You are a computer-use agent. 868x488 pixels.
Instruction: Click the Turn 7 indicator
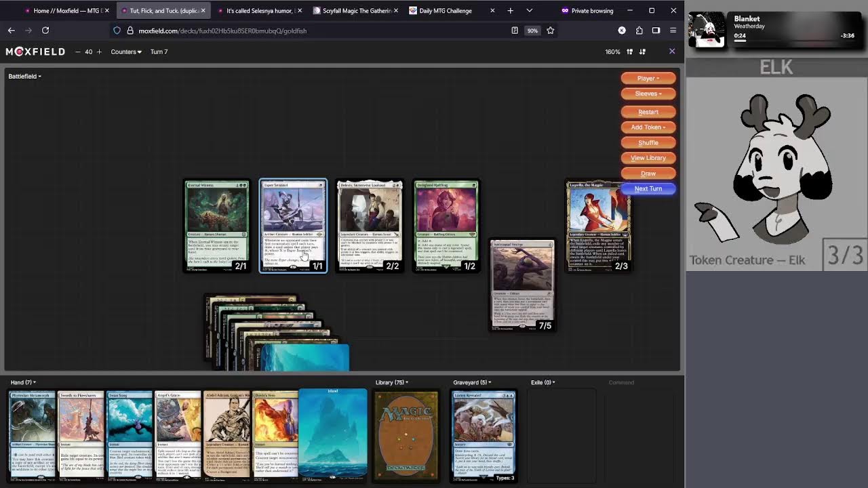pyautogui.click(x=159, y=52)
